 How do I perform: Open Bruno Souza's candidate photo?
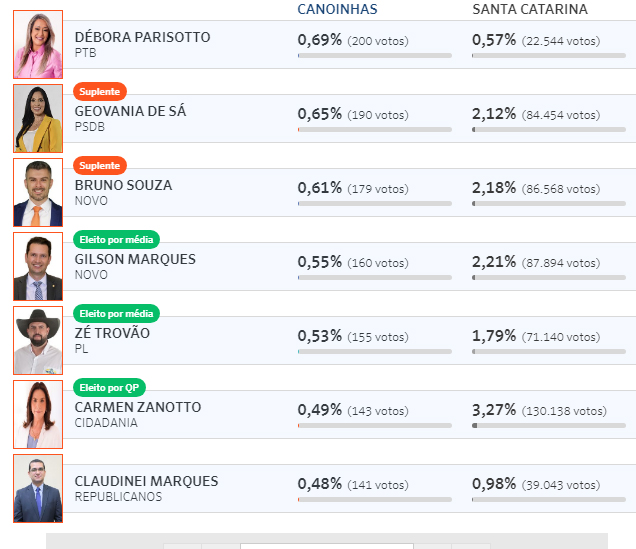point(38,192)
